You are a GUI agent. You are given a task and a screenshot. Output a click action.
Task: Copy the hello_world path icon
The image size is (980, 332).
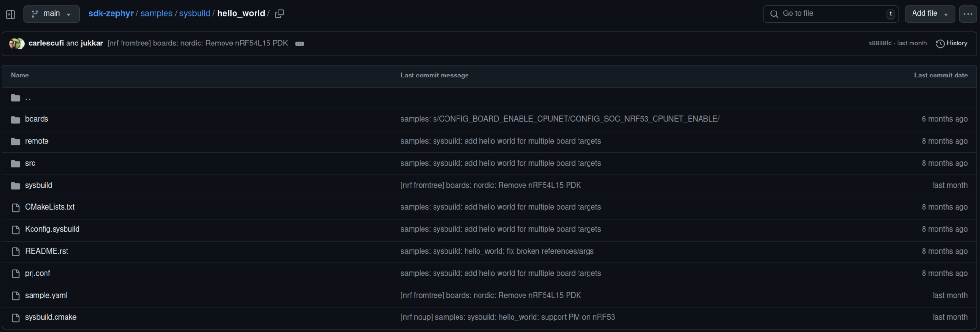point(279,14)
